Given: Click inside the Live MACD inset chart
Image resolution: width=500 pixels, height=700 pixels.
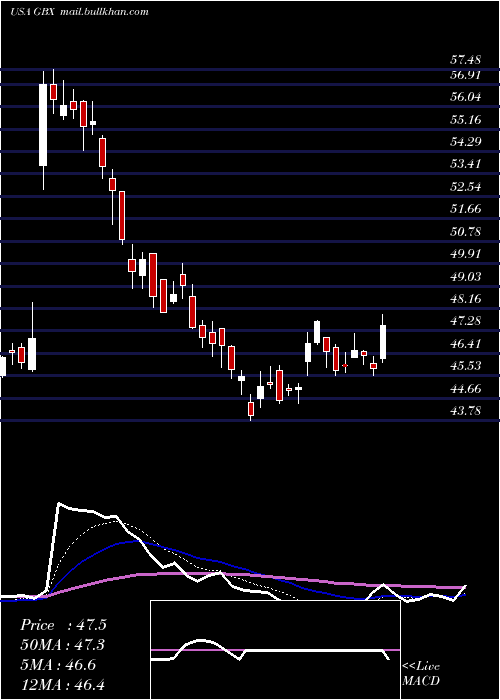Looking at the screenshot, I should point(275,650).
